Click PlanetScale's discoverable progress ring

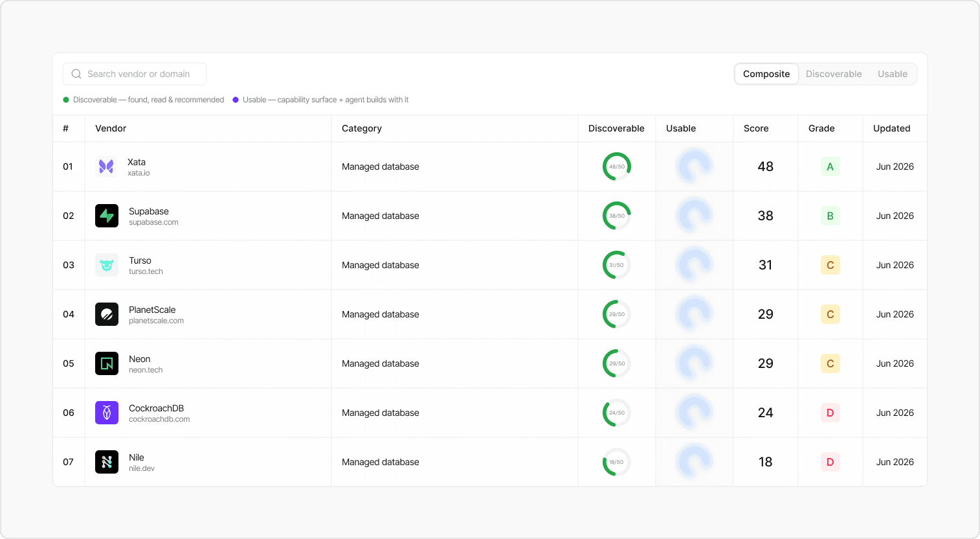[x=617, y=314]
